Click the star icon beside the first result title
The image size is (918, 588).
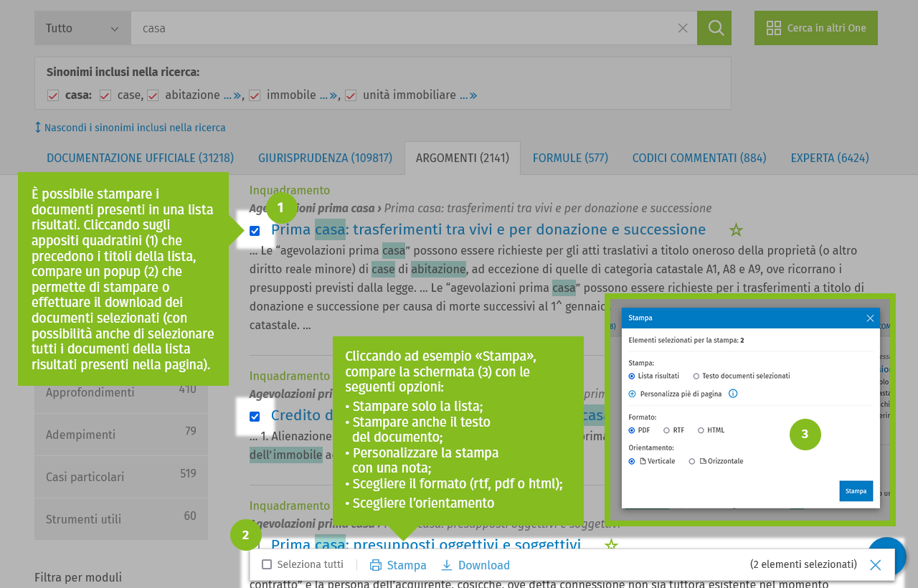(x=736, y=230)
